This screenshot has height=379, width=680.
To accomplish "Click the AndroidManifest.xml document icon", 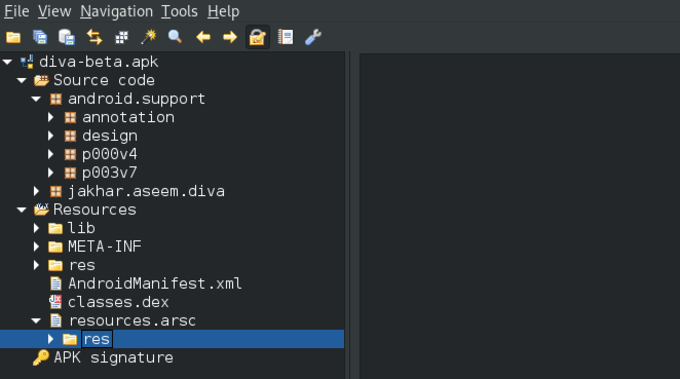I will pyautogui.click(x=56, y=284).
